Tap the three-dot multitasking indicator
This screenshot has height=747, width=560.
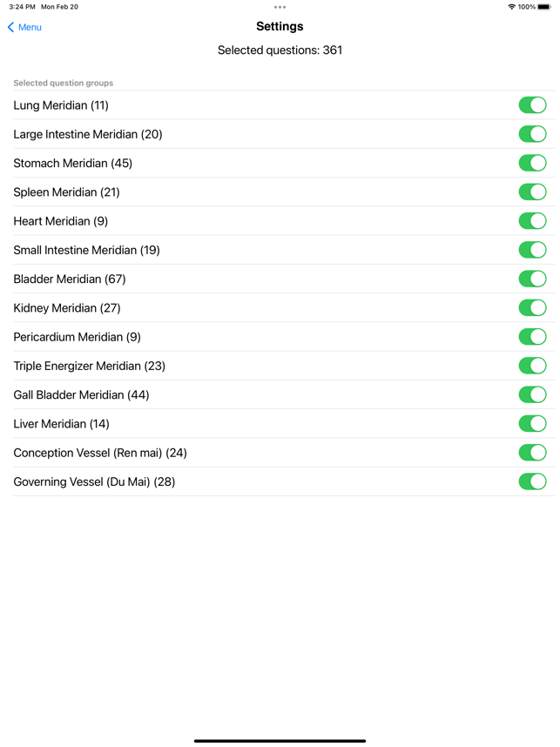click(280, 7)
